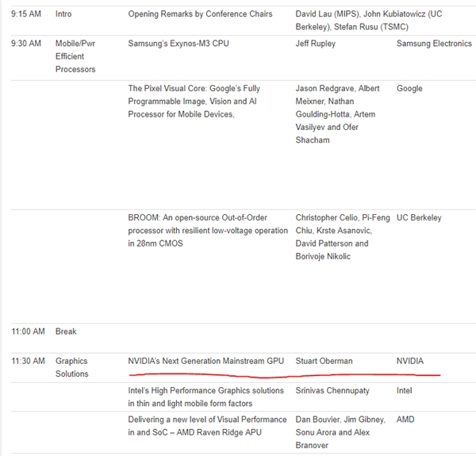This screenshot has width=476, height=456.
Task: Click the Google affiliation text
Action: [409, 88]
